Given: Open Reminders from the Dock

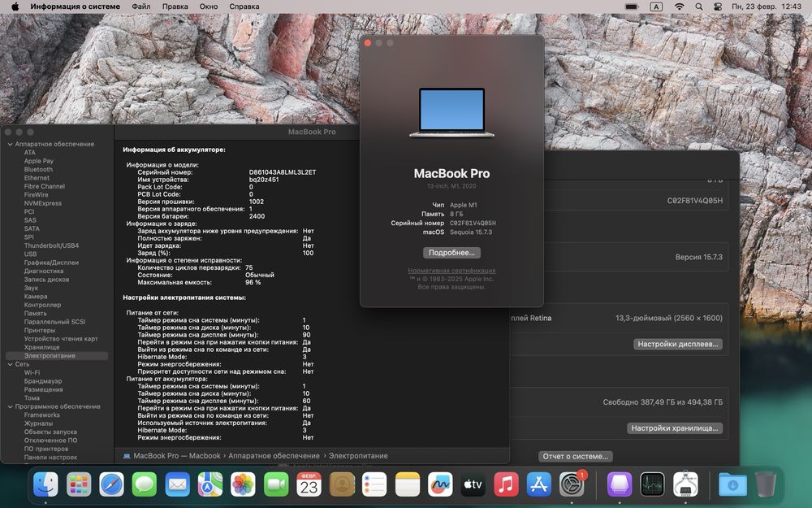Looking at the screenshot, I should click(374, 484).
